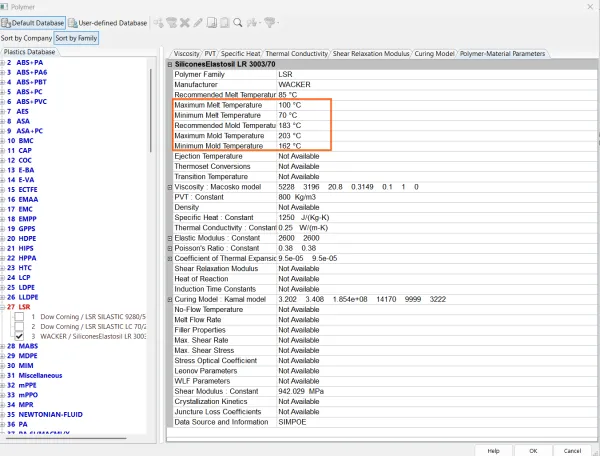The height and width of the screenshot is (456, 600).
Task: Close the Polymer dialog window
Action: point(590,7)
